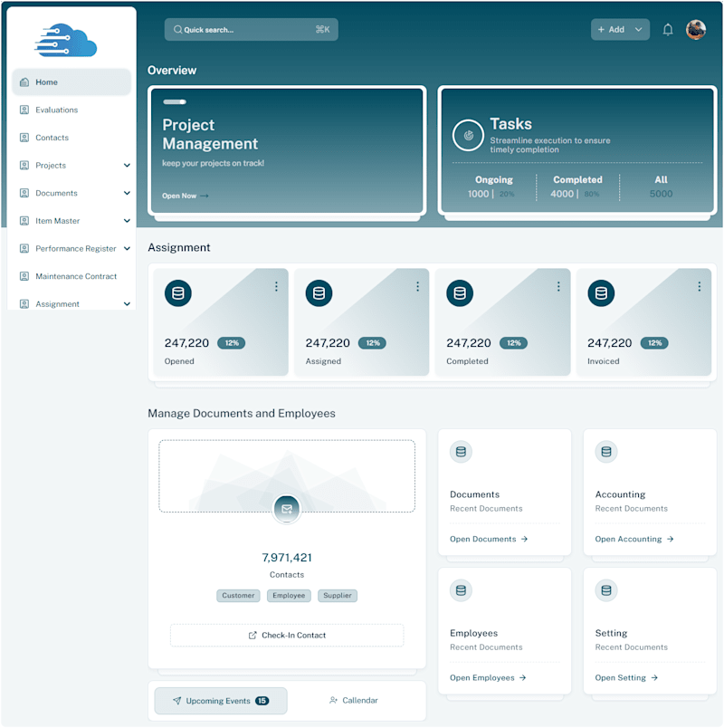Click the database icon on Completed card
The height and width of the screenshot is (728, 724).
tap(460, 293)
